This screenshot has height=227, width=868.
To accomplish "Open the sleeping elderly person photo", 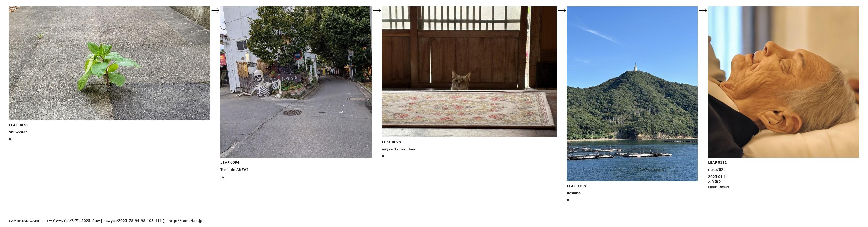I will click(x=783, y=82).
